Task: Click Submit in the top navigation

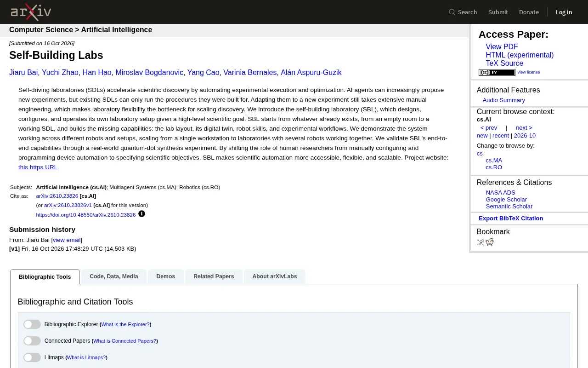Action: [498, 12]
